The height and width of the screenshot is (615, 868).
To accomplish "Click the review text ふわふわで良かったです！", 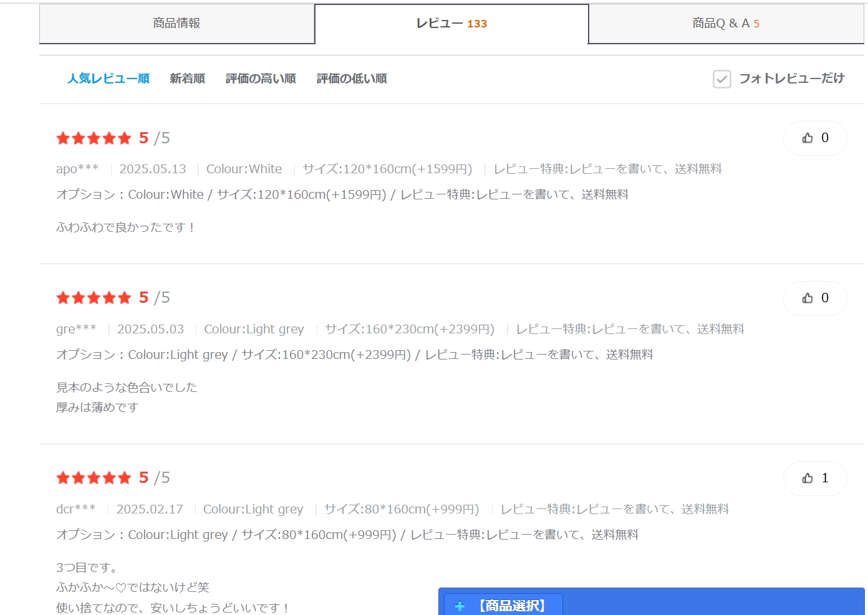I will (x=125, y=227).
